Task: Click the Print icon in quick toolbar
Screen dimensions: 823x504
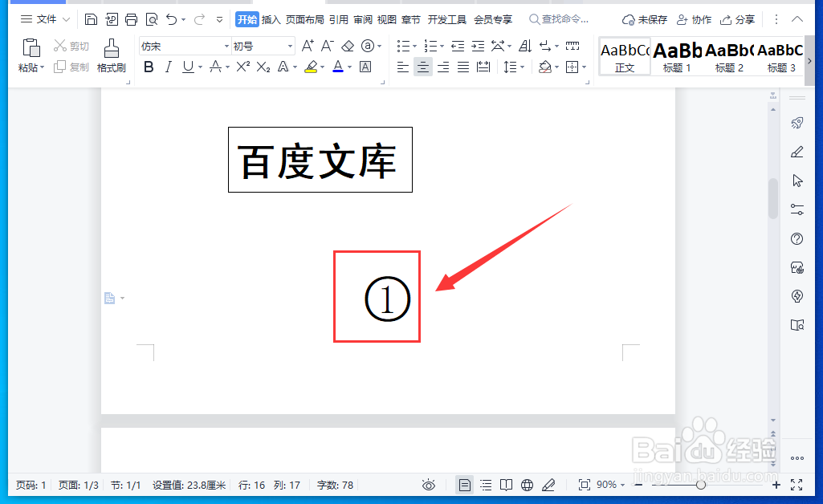Action: click(x=131, y=20)
